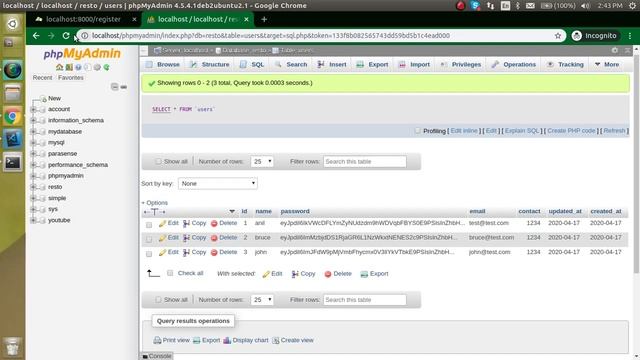Collapse all navigation tree icon

pyautogui.click(x=115, y=87)
